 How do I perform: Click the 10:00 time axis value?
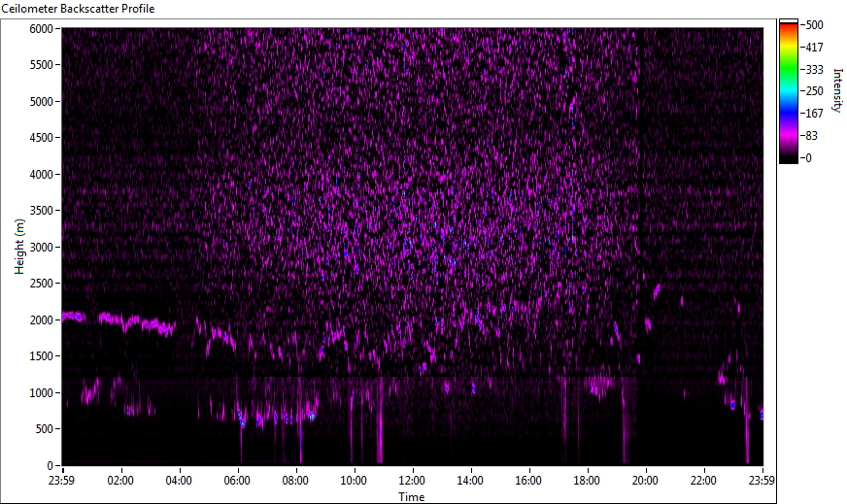pyautogui.click(x=354, y=481)
